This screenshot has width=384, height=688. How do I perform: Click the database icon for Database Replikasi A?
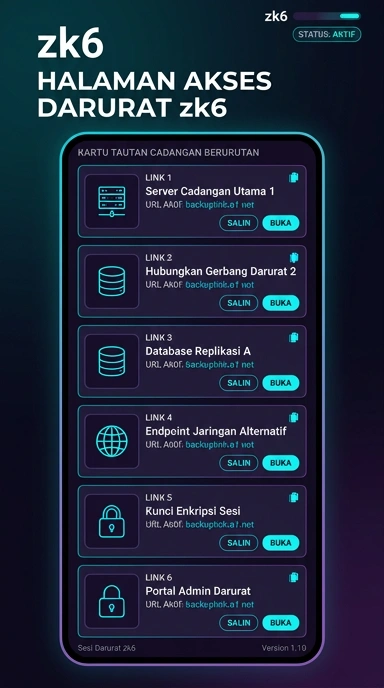pyautogui.click(x=111, y=361)
